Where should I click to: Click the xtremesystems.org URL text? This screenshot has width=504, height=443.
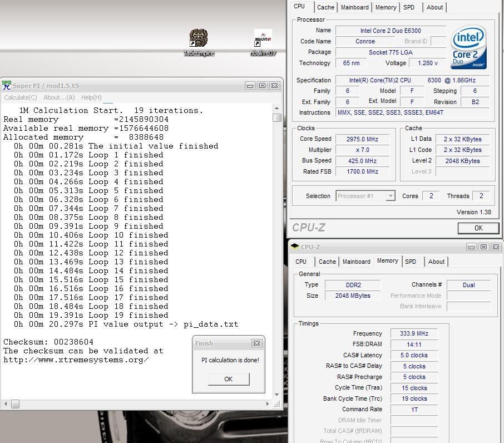click(x=76, y=360)
